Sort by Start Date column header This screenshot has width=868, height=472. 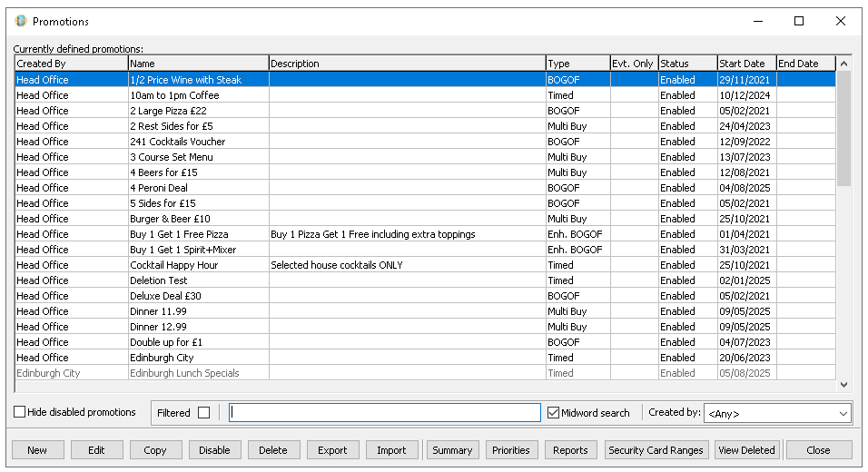745,64
